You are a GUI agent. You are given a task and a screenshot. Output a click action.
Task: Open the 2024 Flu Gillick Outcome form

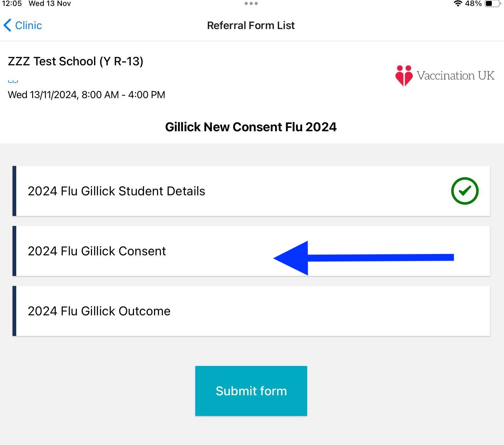pos(99,311)
